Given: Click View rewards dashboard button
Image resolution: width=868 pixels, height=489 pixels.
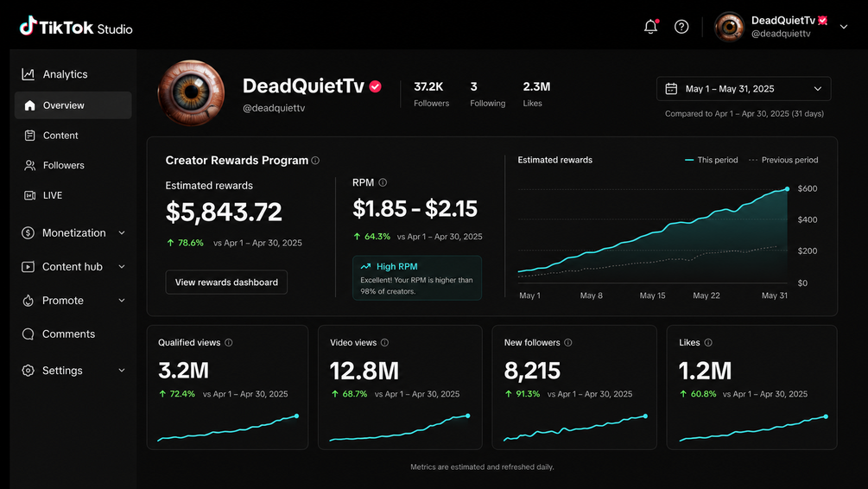Looking at the screenshot, I should coord(226,283).
